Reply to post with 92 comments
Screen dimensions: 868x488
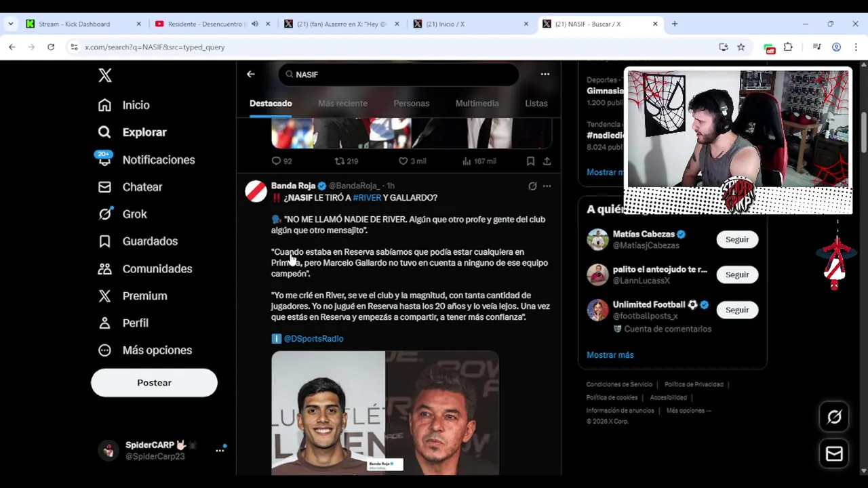pyautogui.click(x=281, y=161)
